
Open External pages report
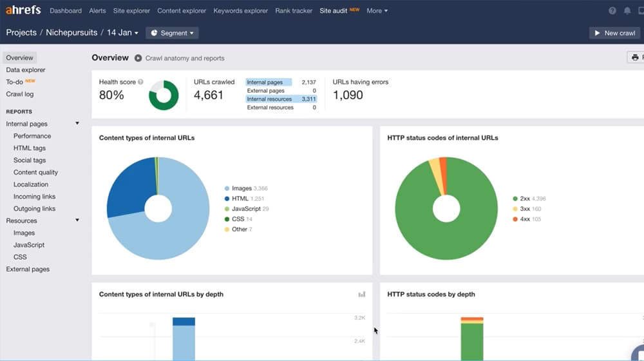click(x=28, y=269)
